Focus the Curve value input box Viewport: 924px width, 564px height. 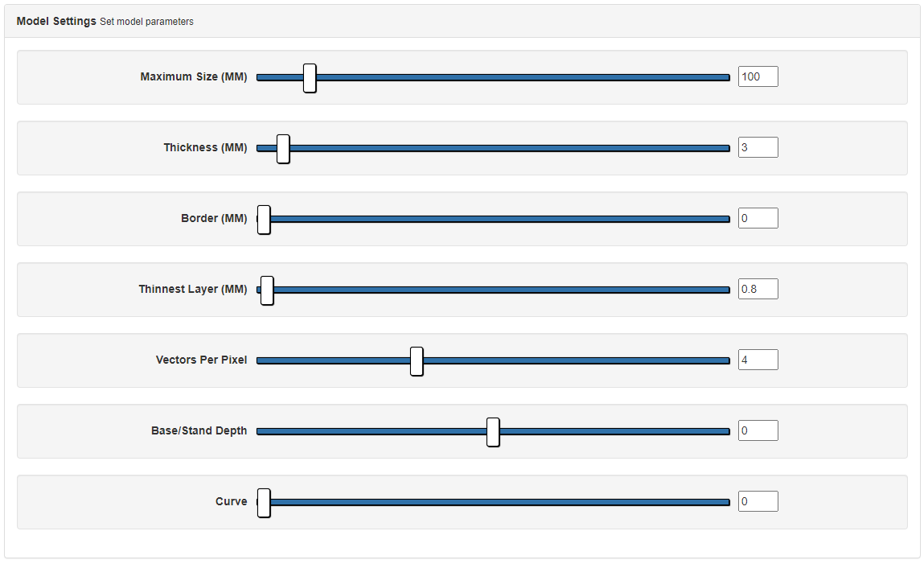[758, 501]
